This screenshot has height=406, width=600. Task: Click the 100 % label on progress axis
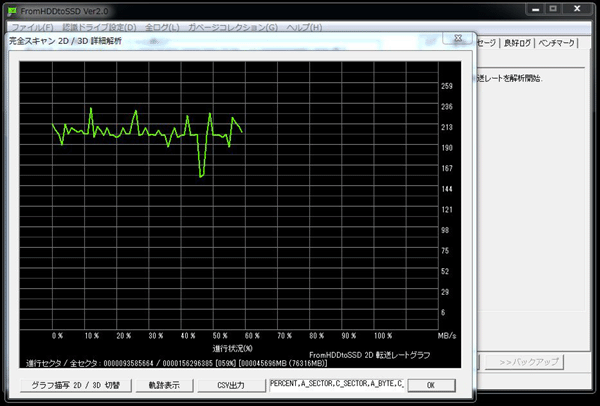383,336
